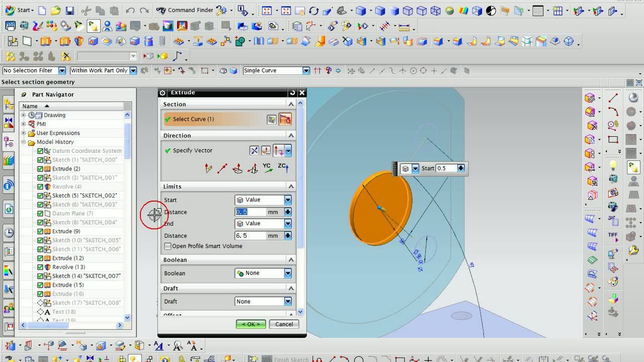Screen dimensions: 644x362
Task: Uncheck Extrude (2) in the Model History
Action: click(41, 168)
